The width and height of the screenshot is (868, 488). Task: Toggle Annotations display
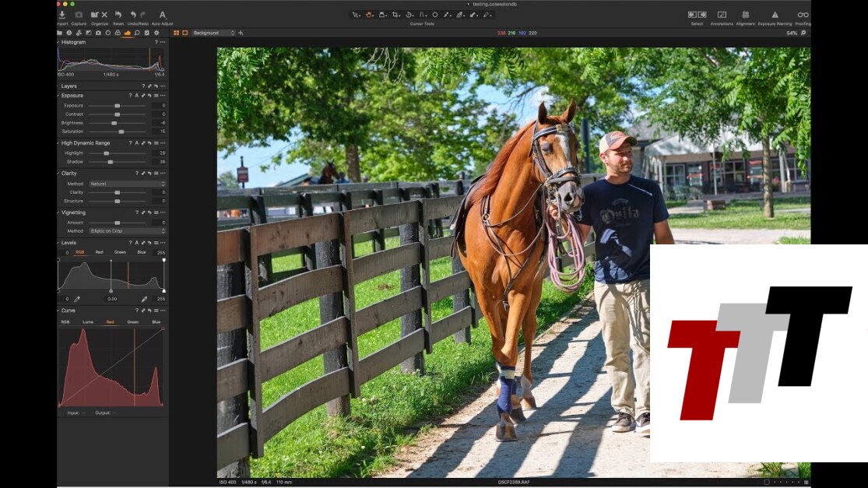pyautogui.click(x=722, y=15)
